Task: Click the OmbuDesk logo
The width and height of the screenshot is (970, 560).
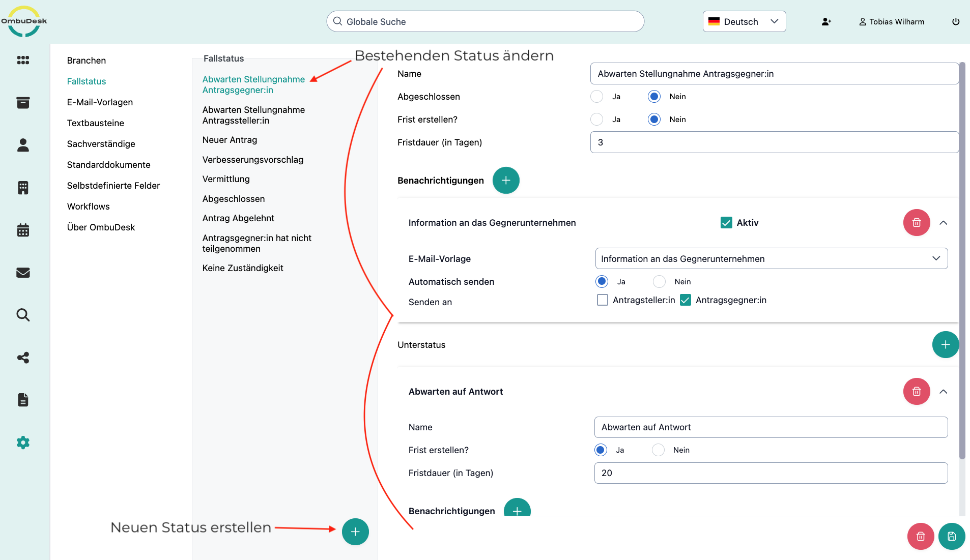Action: coord(24,21)
